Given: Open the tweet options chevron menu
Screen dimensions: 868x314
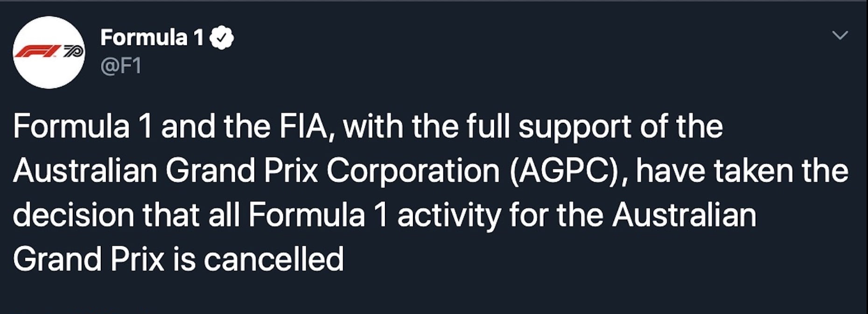Looking at the screenshot, I should coord(840,36).
